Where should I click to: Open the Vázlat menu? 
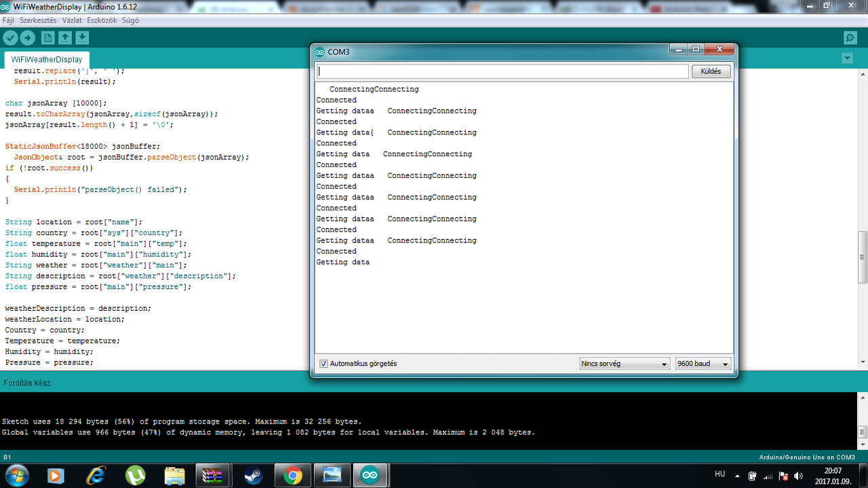72,20
